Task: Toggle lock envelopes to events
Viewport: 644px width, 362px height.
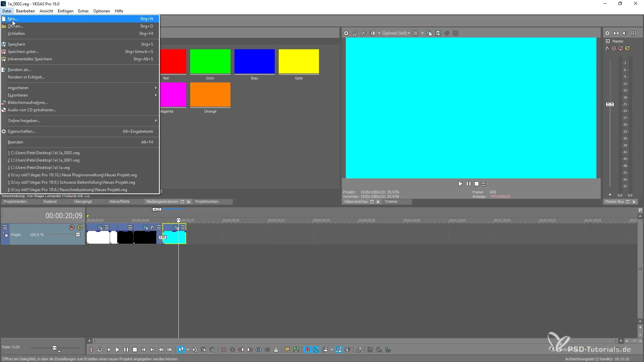Action: [x=339, y=350]
